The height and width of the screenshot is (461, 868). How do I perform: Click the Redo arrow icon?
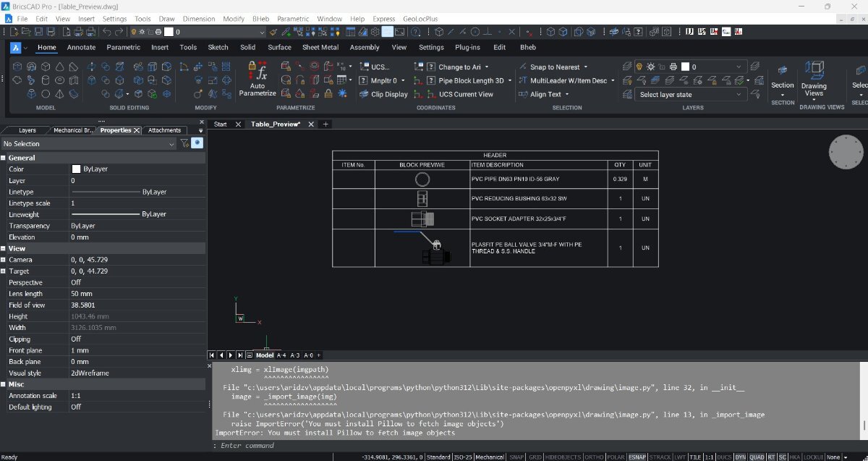pos(119,32)
